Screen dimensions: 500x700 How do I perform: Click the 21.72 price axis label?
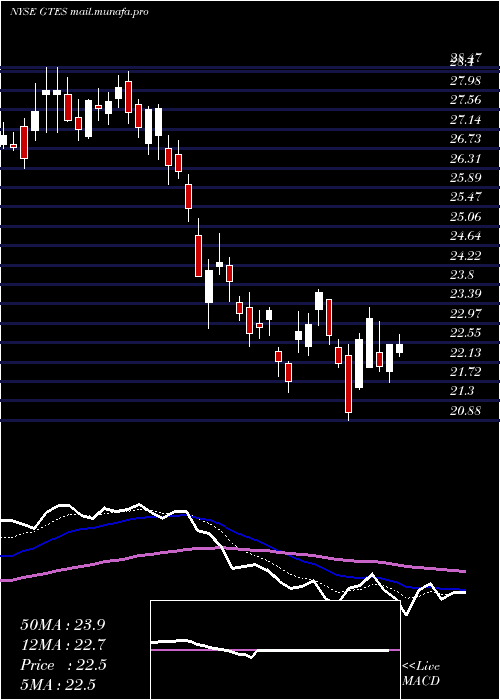(x=466, y=373)
